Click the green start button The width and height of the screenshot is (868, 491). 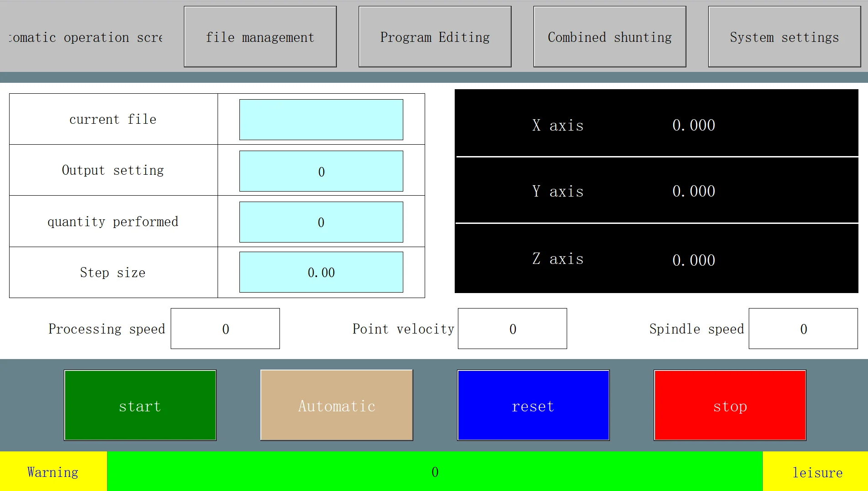click(x=140, y=405)
